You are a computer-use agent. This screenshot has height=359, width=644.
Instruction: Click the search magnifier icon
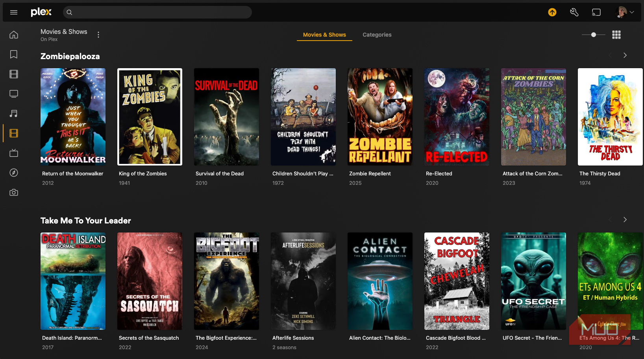69,12
